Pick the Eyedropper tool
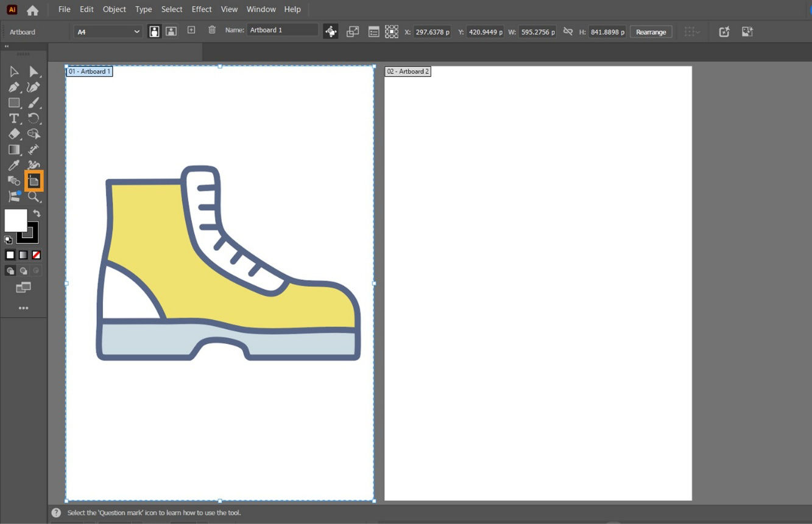 pos(14,165)
